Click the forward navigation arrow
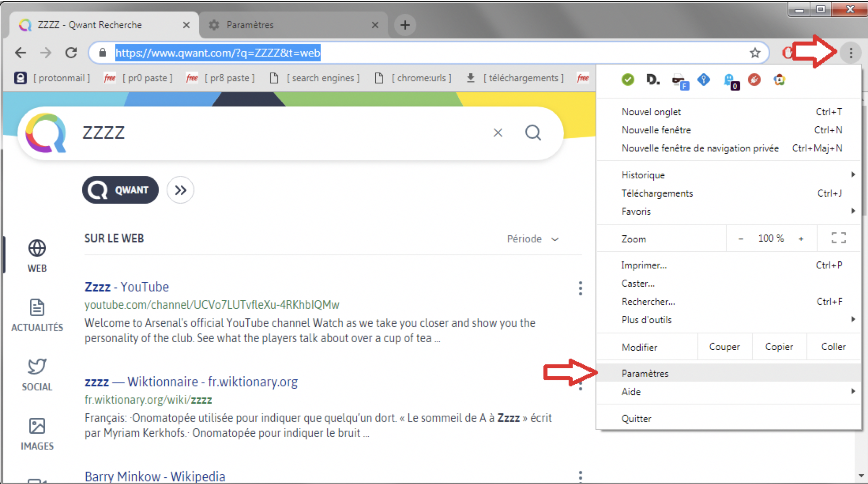This screenshot has height=484, width=868. coord(46,53)
